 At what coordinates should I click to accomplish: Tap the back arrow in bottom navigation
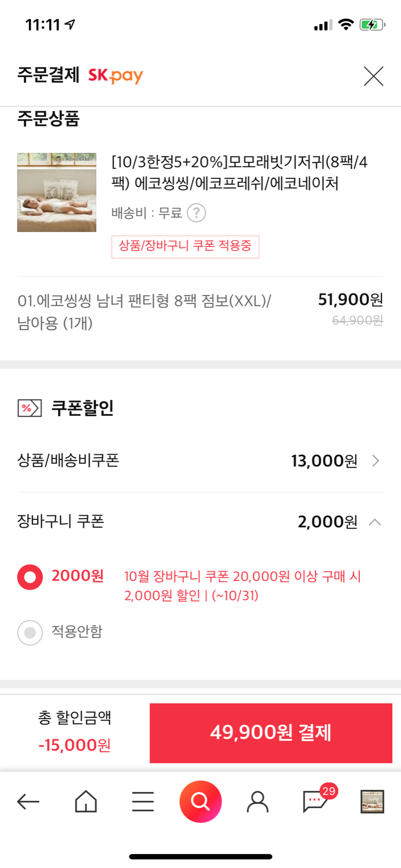(28, 801)
